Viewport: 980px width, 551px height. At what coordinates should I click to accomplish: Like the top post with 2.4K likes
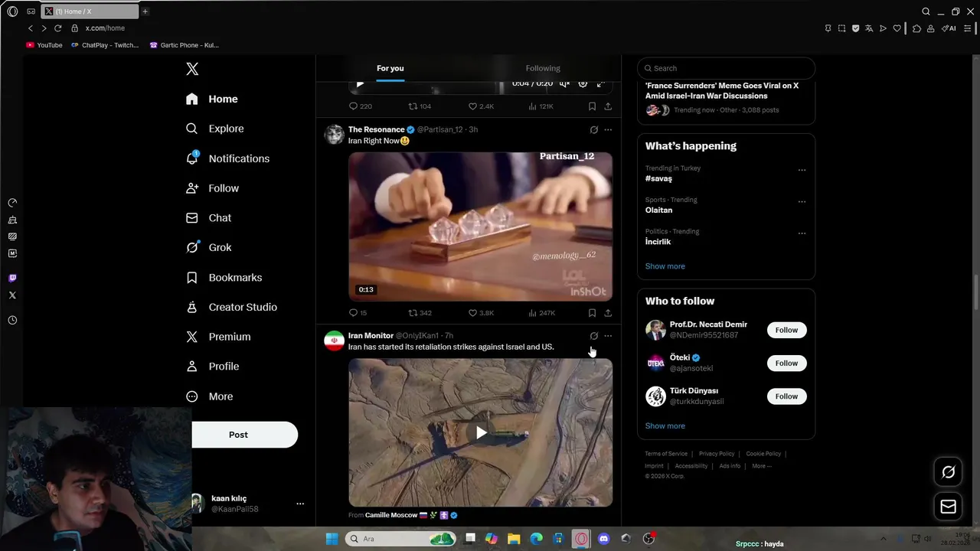click(x=481, y=106)
